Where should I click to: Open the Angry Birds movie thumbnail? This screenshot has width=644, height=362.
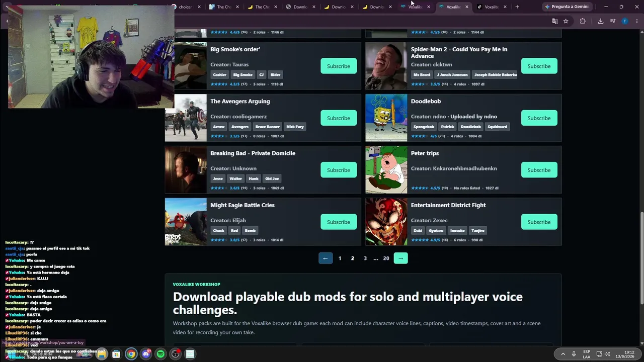[x=186, y=222]
